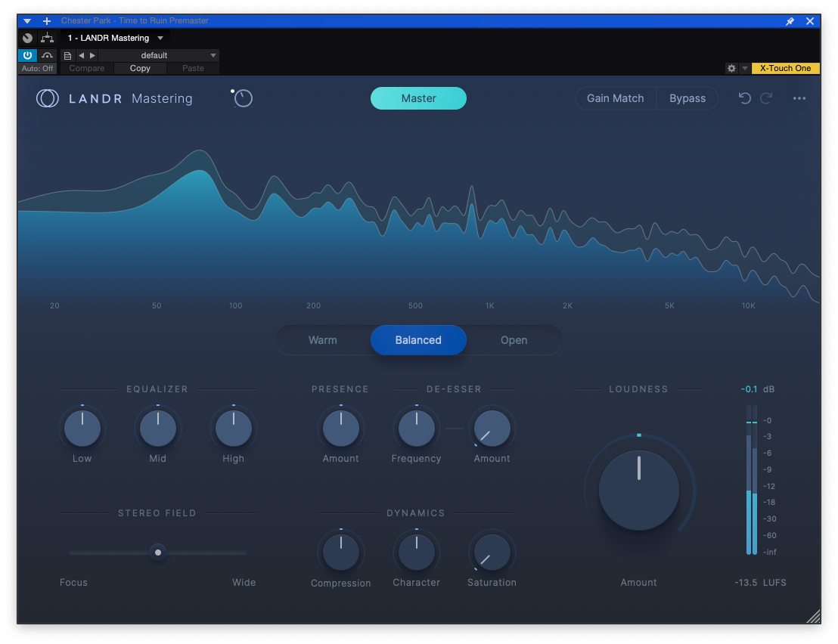838x644 pixels.
Task: Click the De-Esser Frequency knob
Action: click(416, 428)
